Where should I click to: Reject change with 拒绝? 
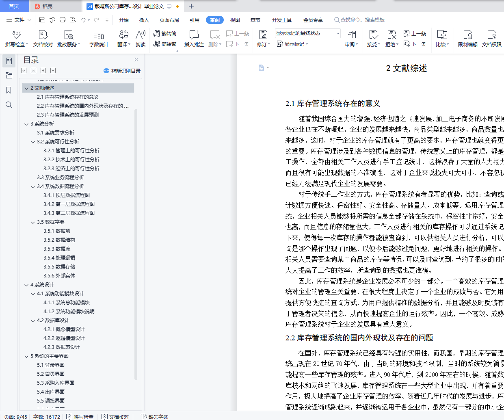(x=392, y=38)
